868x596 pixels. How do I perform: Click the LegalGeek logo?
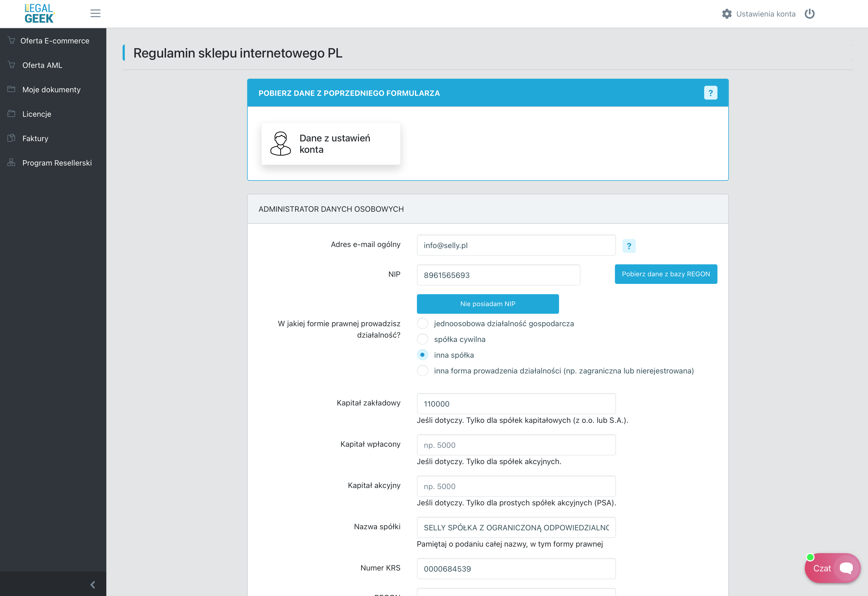[39, 14]
